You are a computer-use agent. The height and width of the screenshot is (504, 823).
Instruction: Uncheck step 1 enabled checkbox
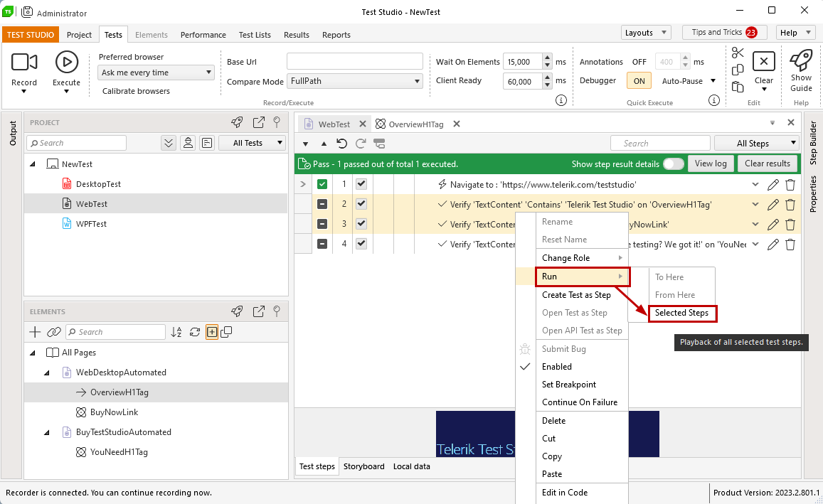click(361, 184)
